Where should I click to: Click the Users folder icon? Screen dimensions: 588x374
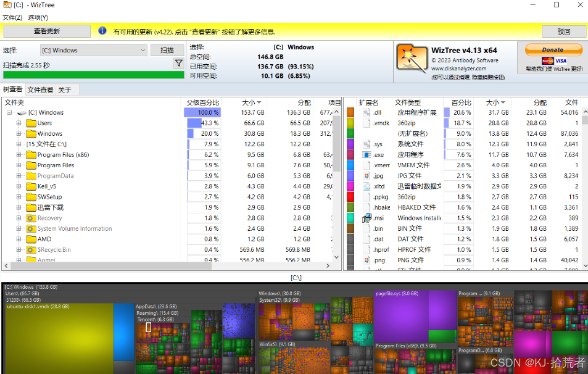coord(31,123)
